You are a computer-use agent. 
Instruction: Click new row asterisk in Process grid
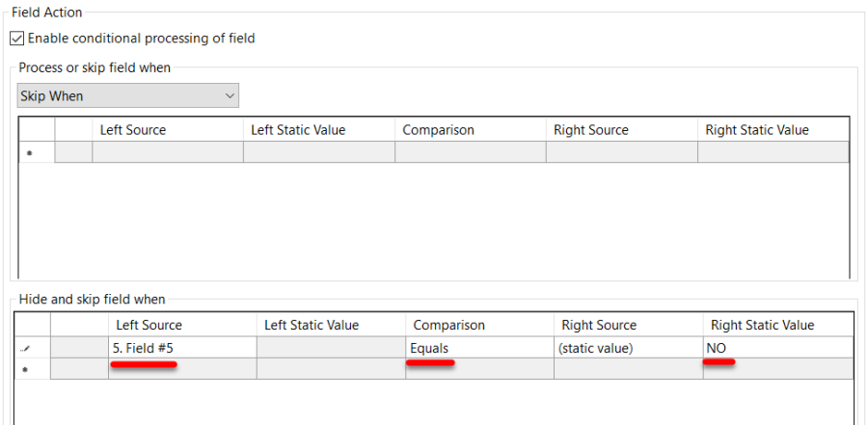pyautogui.click(x=29, y=153)
